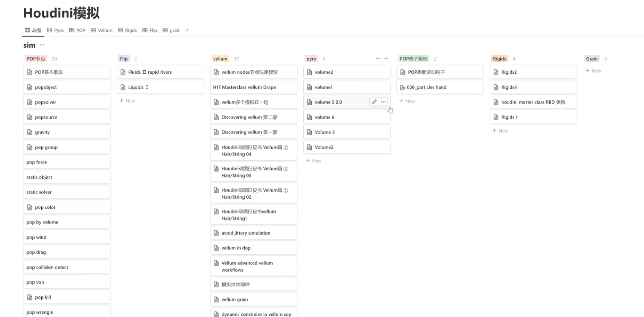Open the POP table view tab
Viewport: 644px width, 317px height.
tap(77, 30)
